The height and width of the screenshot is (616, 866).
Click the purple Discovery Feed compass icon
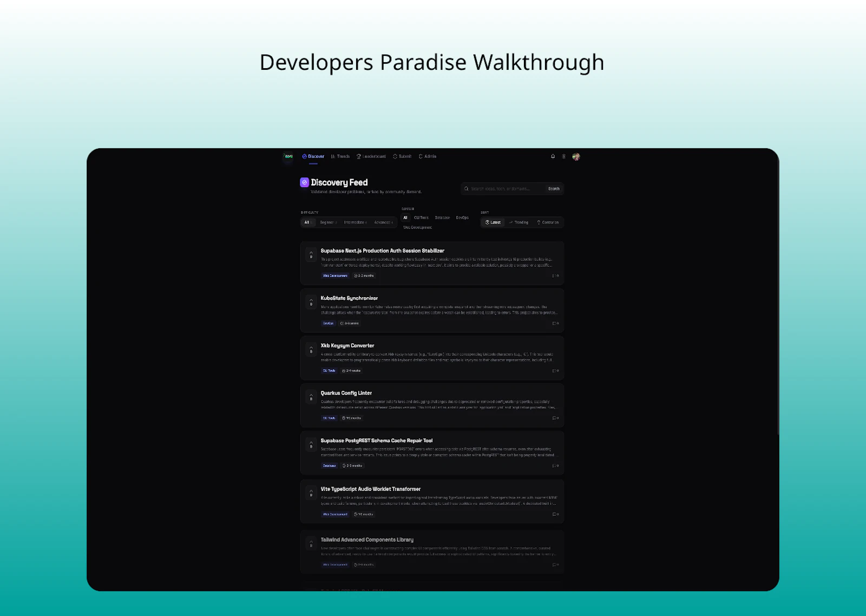point(305,182)
